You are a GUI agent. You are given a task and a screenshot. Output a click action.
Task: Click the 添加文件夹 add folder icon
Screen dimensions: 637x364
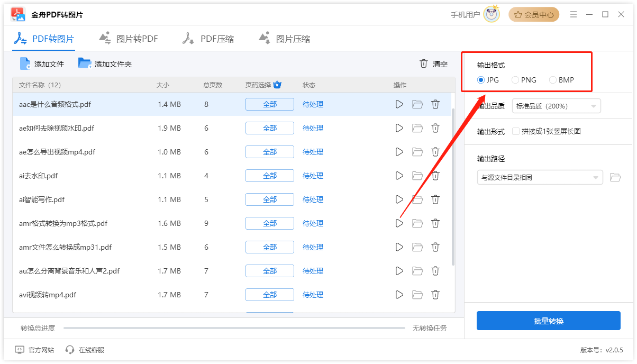pyautogui.click(x=84, y=63)
